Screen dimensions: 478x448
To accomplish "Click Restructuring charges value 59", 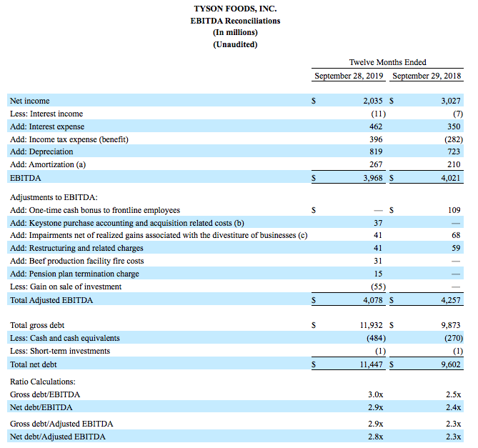I will [456, 248].
